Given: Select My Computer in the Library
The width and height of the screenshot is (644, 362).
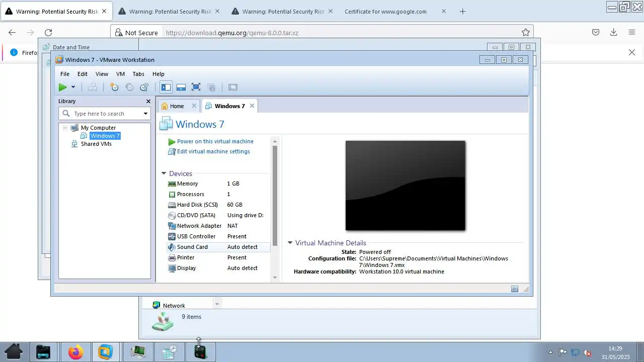Looking at the screenshot, I should pos(98,128).
